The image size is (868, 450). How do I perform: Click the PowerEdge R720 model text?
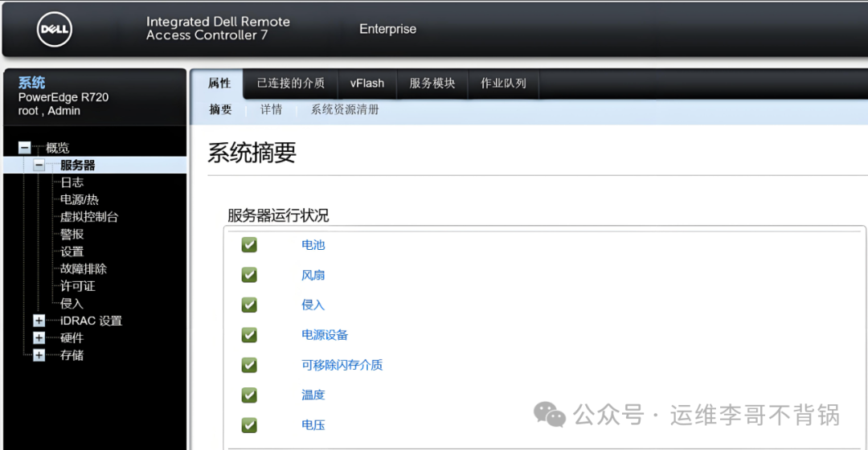(63, 97)
